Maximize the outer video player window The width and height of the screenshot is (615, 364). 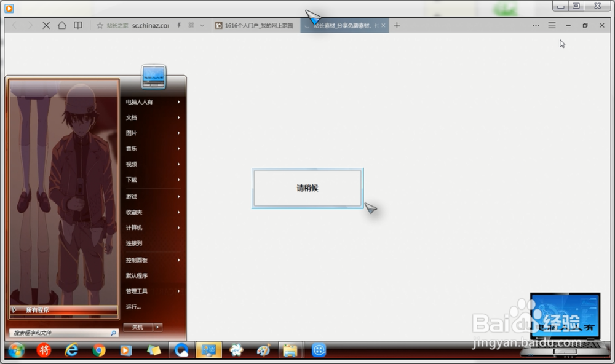(576, 6)
